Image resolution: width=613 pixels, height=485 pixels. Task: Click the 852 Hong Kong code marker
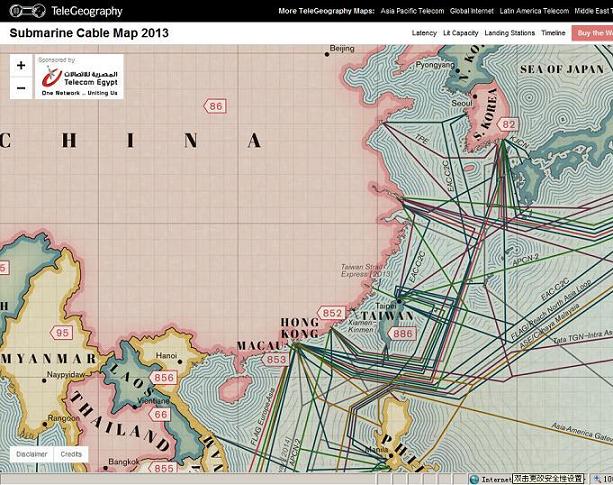pyautogui.click(x=332, y=313)
